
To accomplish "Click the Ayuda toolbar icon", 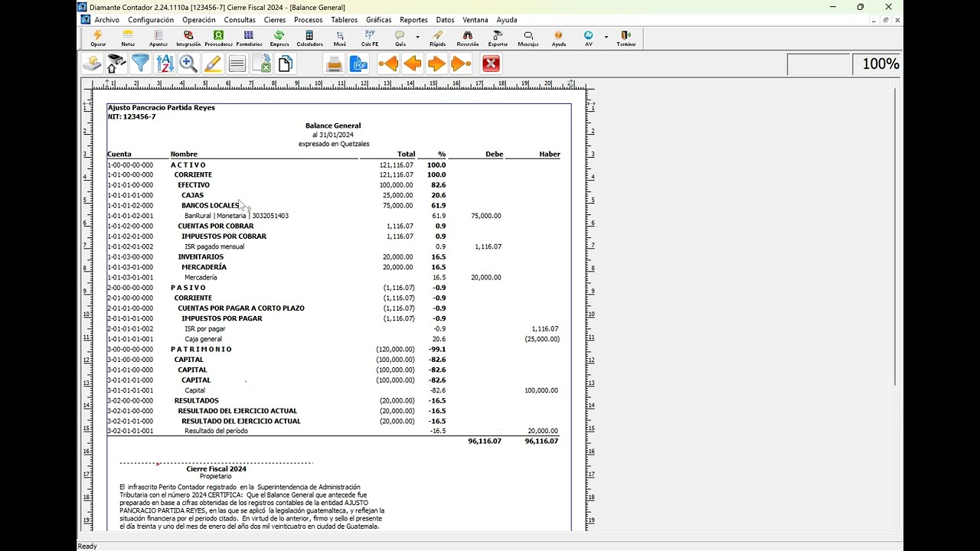I will 558,38.
